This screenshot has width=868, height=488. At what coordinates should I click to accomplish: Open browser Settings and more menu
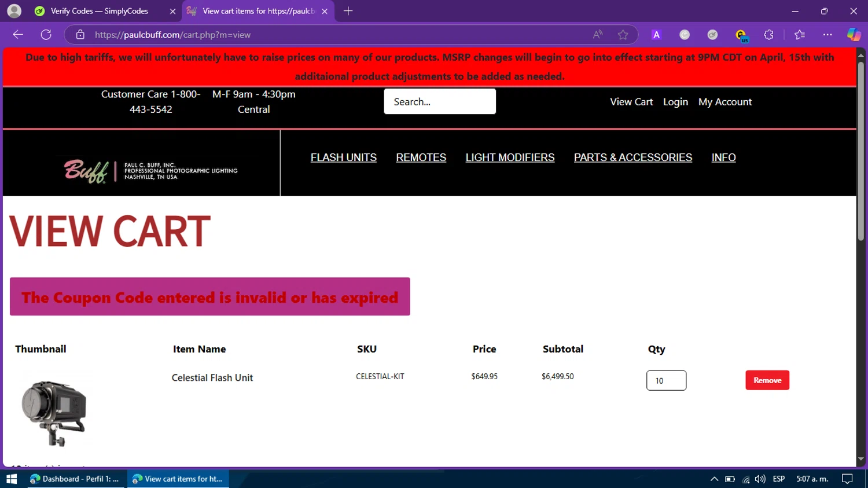pyautogui.click(x=827, y=35)
